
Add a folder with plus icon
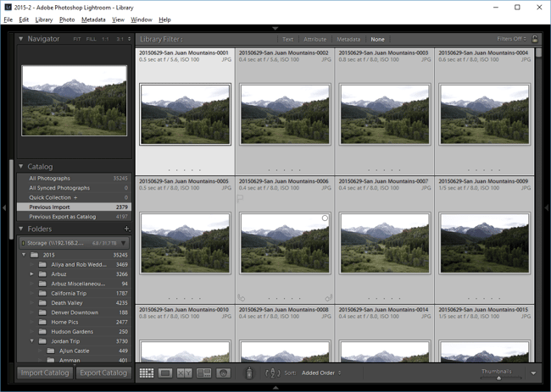(x=127, y=229)
